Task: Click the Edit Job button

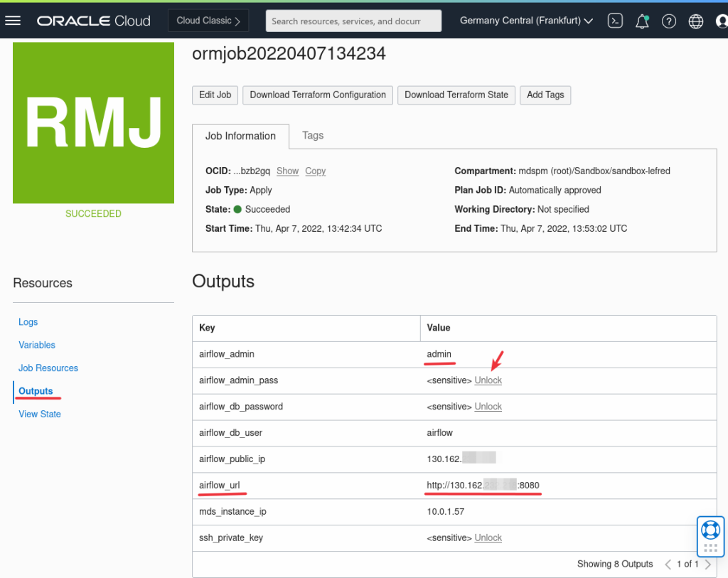Action: [215, 95]
